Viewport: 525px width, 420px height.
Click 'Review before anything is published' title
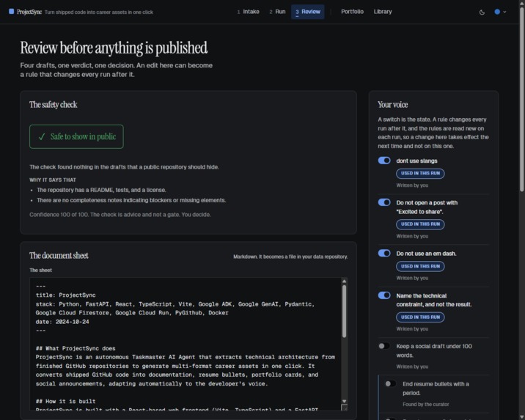tap(114, 48)
